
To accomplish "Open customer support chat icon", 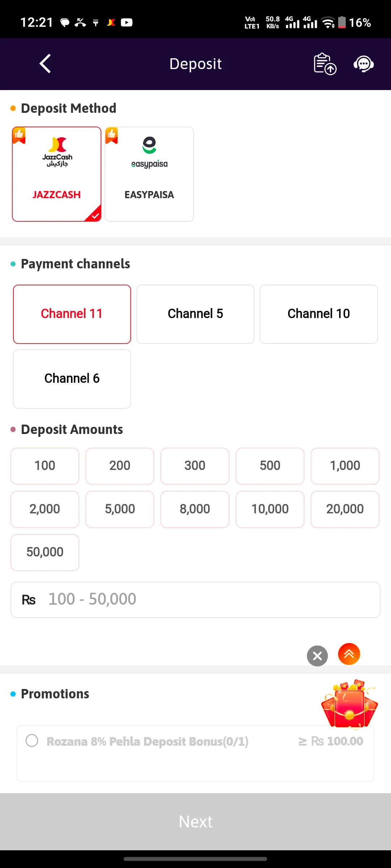I will pyautogui.click(x=363, y=64).
